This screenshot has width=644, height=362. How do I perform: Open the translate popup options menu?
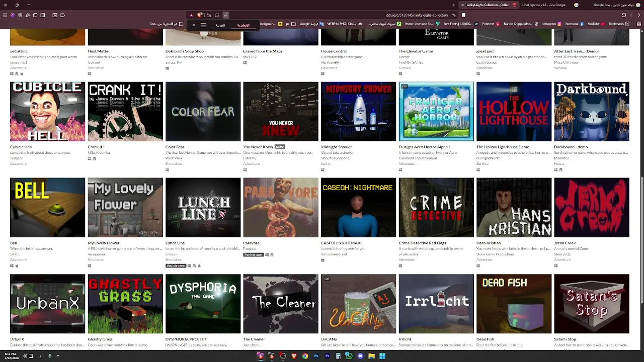[x=203, y=25]
